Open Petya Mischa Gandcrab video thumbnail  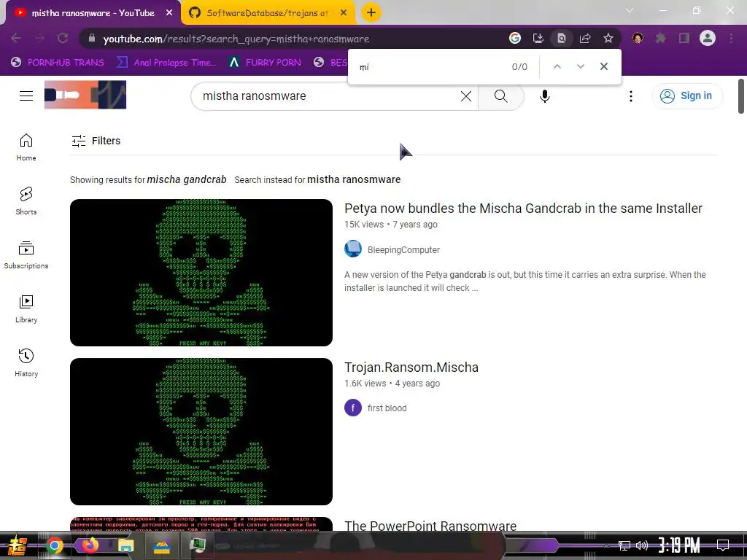point(201,273)
